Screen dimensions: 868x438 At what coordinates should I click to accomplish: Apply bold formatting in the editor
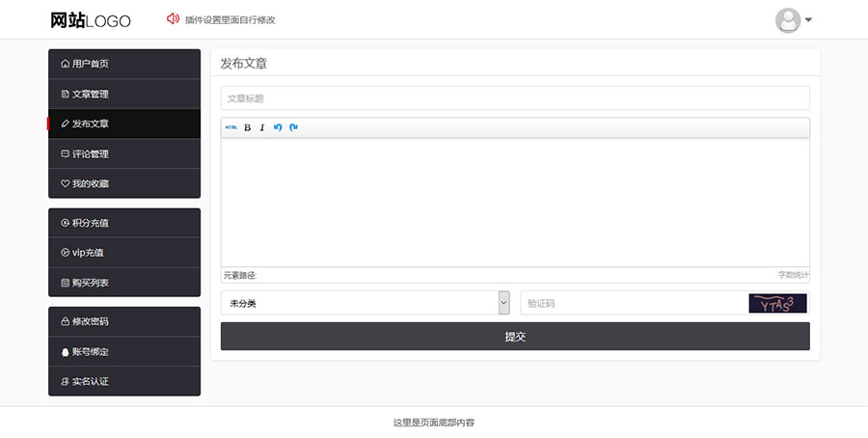point(247,127)
